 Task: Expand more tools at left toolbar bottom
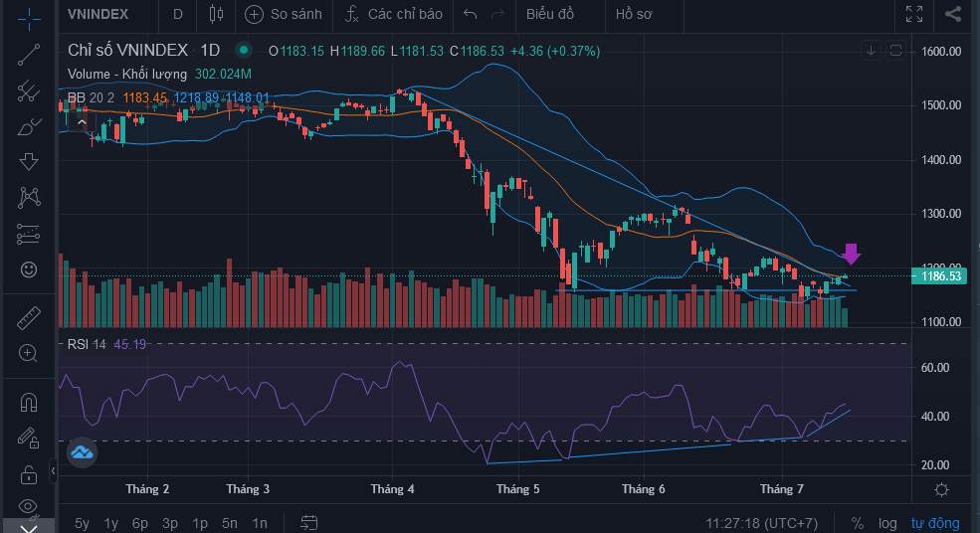coord(29,526)
